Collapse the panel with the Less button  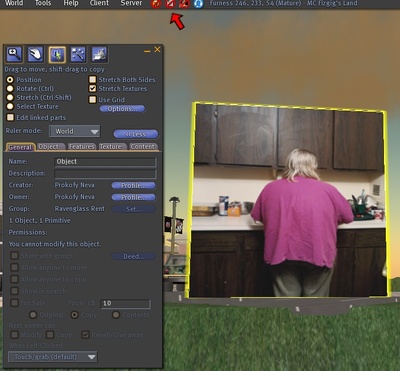tap(136, 134)
